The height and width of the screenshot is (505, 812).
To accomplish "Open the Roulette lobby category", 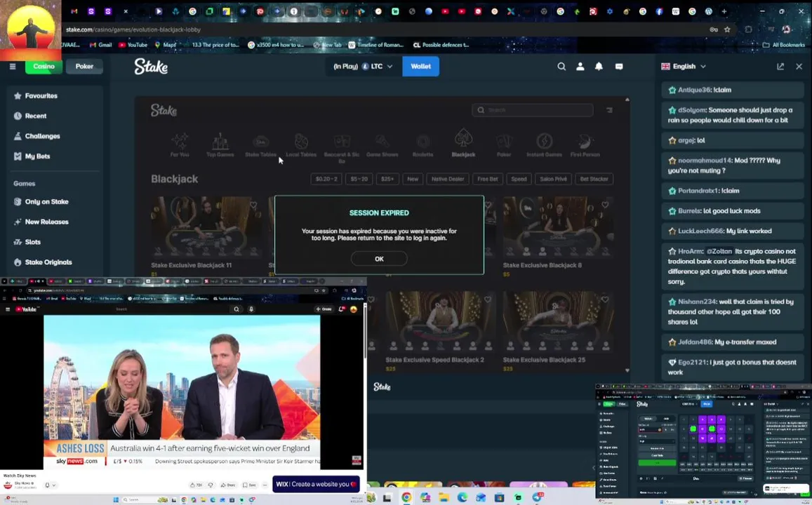I will pyautogui.click(x=422, y=144).
